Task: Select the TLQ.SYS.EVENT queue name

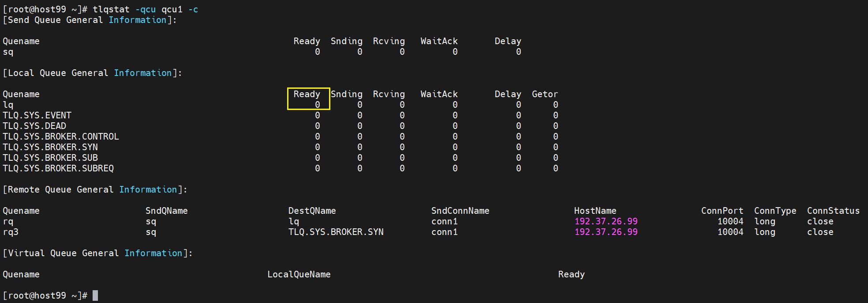Action: tap(37, 115)
